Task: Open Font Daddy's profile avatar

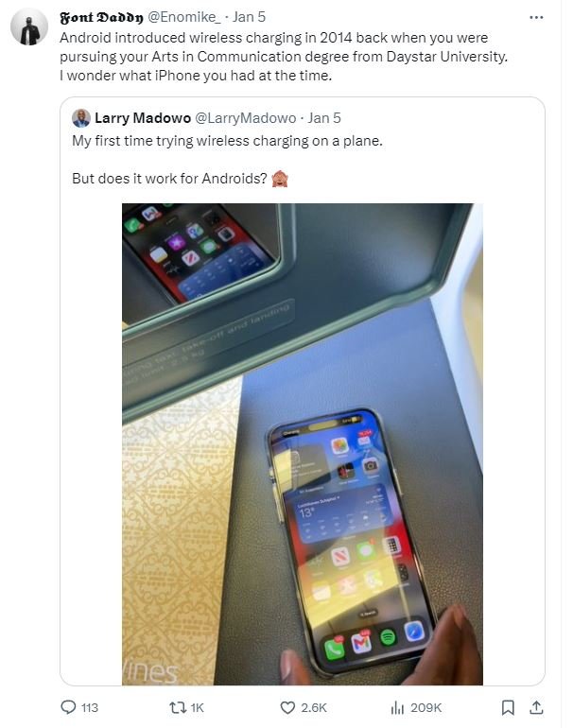Action: [29, 26]
